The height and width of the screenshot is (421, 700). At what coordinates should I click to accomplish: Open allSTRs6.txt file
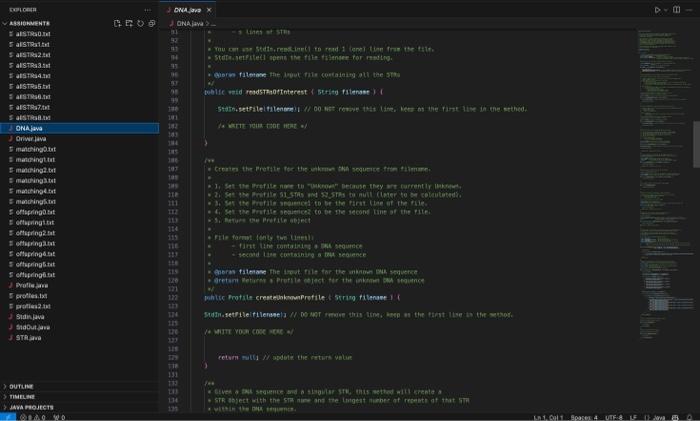click(33, 97)
